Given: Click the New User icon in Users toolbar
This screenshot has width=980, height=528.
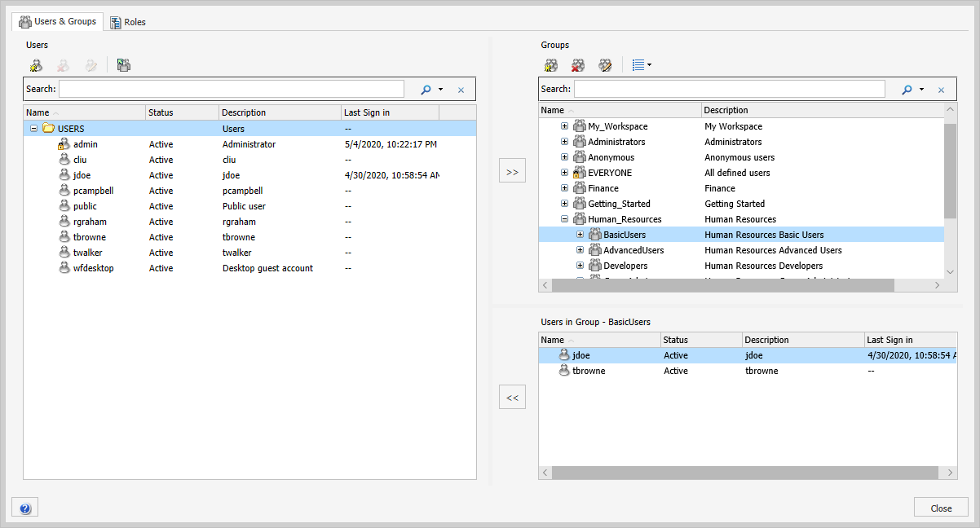Looking at the screenshot, I should click(x=36, y=65).
